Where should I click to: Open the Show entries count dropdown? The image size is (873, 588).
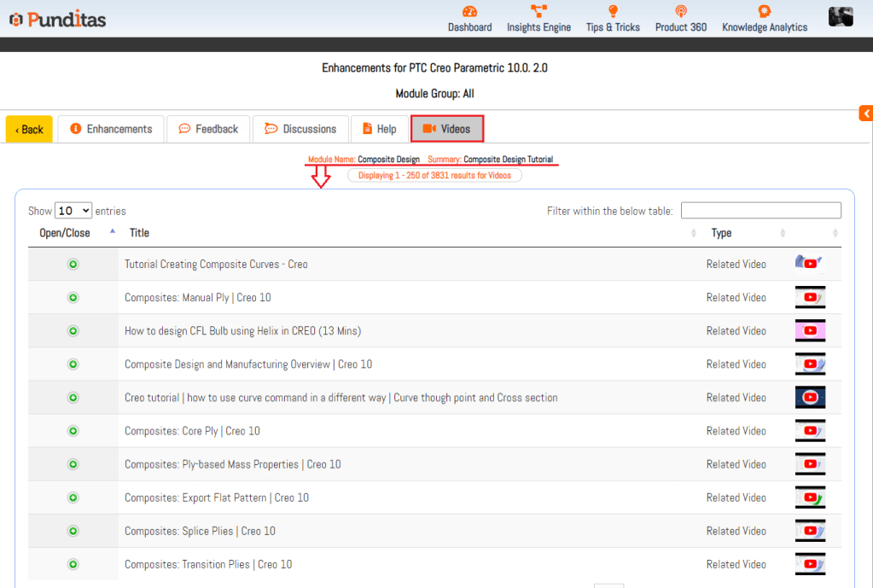[73, 211]
